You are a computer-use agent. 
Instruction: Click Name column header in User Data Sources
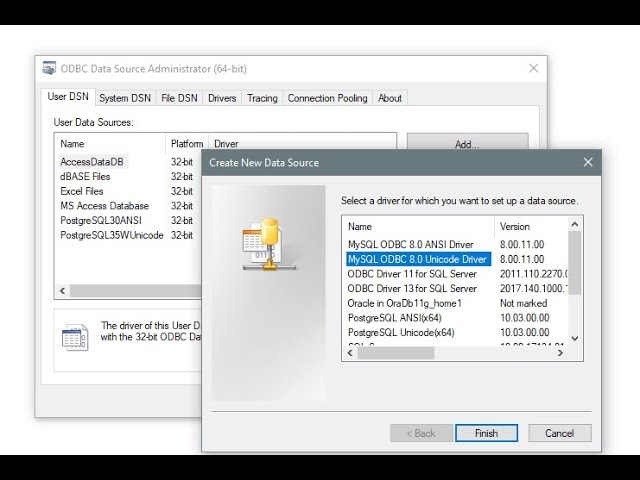(x=110, y=144)
